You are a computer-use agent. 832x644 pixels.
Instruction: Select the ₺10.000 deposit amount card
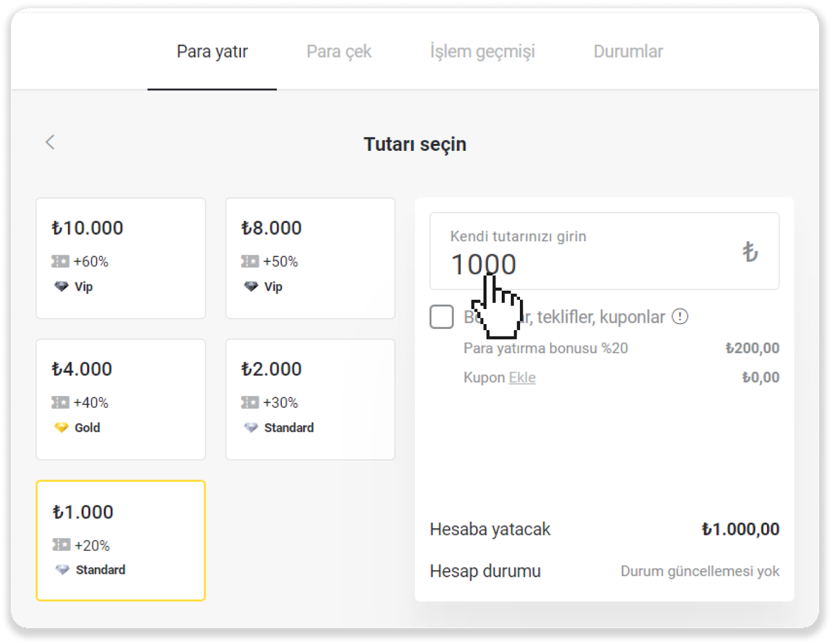121,258
